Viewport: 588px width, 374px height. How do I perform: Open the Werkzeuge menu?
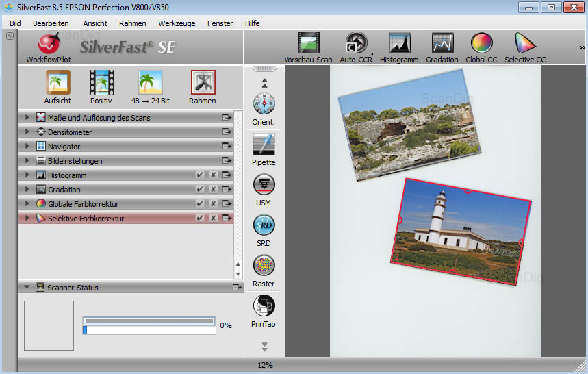177,23
